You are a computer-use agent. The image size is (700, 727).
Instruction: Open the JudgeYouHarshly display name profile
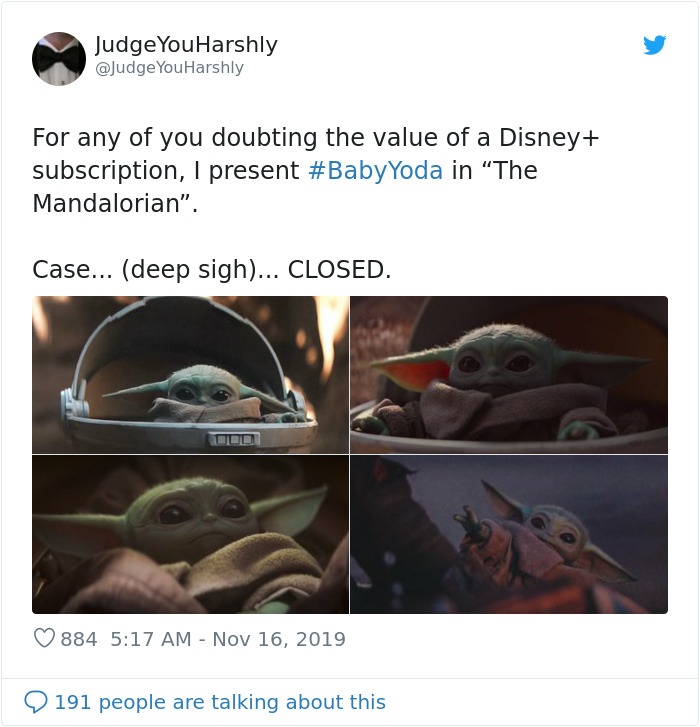pyautogui.click(x=186, y=45)
